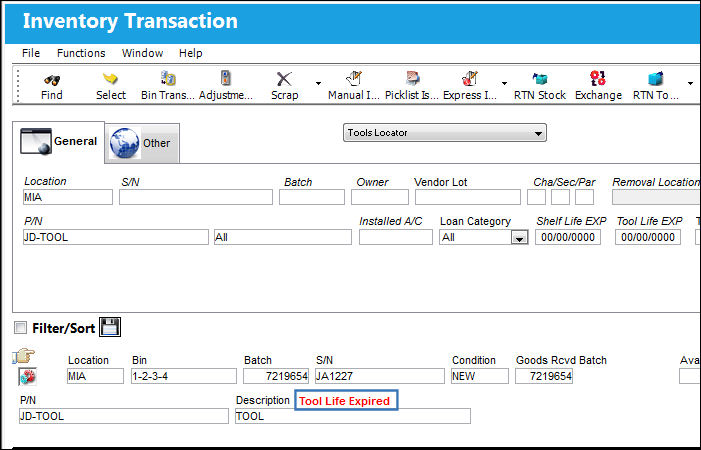Open the Help menu

(x=190, y=53)
